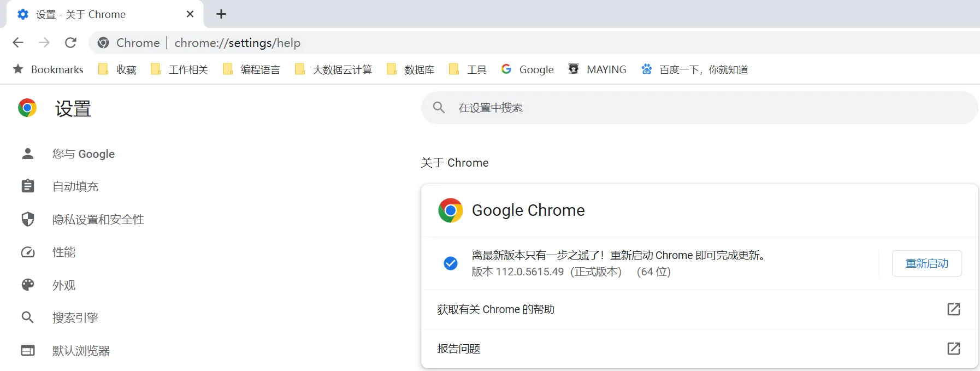Open the 外观 settings section
The width and height of the screenshot is (980, 371).
pyautogui.click(x=64, y=285)
